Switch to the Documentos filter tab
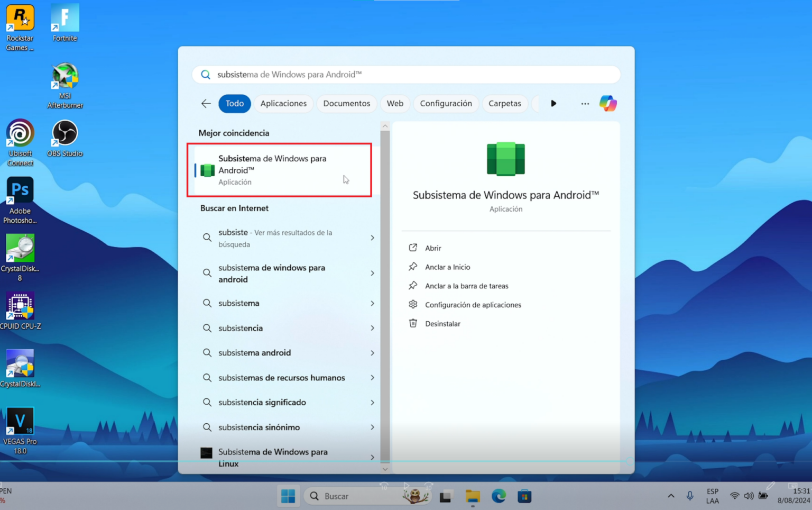Screen dimensions: 812x510 pyautogui.click(x=346, y=104)
